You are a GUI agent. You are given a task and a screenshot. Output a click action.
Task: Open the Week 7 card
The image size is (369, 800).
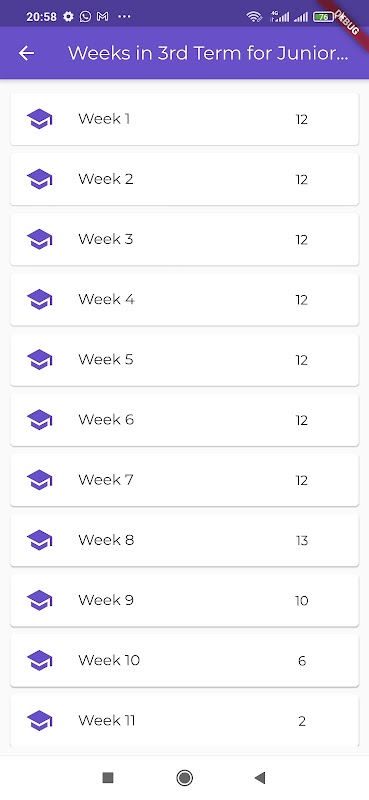click(x=184, y=480)
